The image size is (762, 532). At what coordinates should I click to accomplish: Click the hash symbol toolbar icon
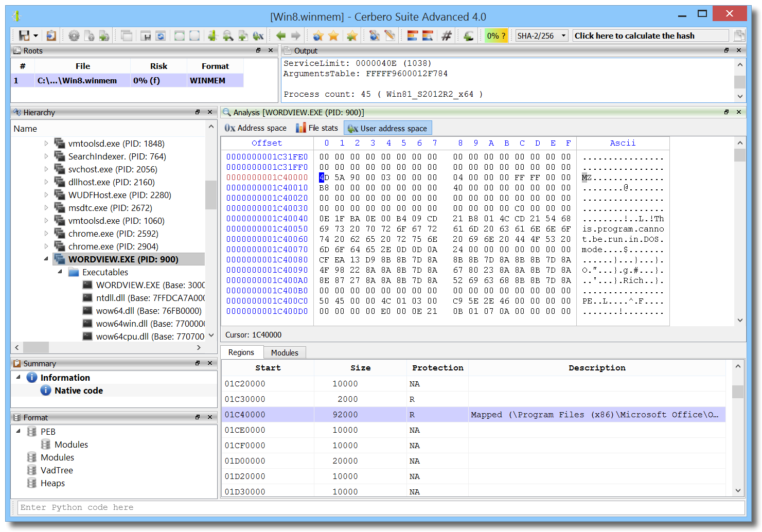pyautogui.click(x=447, y=36)
